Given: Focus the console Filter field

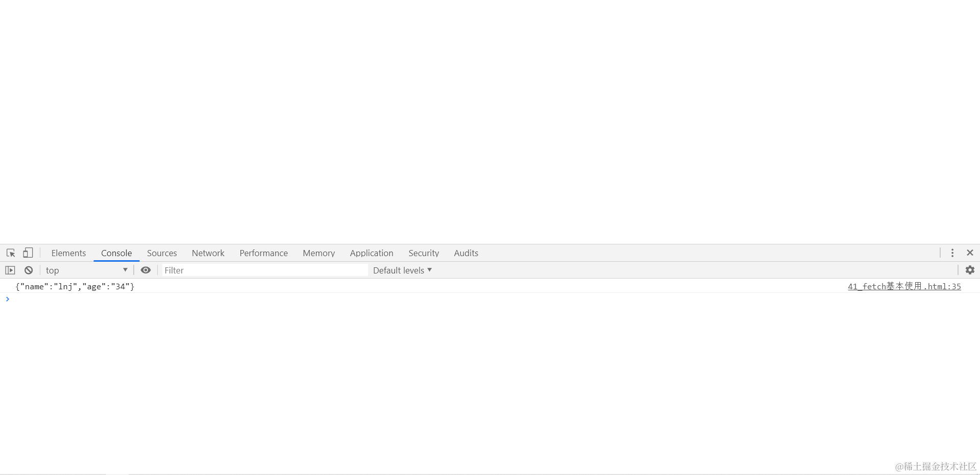Looking at the screenshot, I should (265, 270).
